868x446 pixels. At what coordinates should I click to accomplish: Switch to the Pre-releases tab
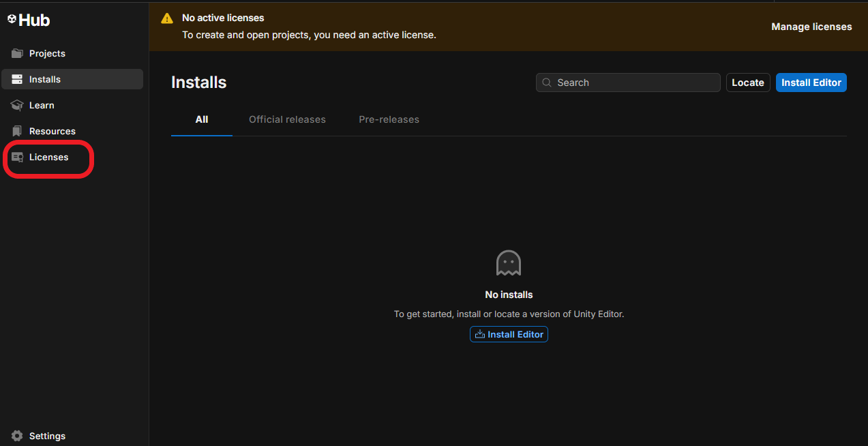[389, 119]
